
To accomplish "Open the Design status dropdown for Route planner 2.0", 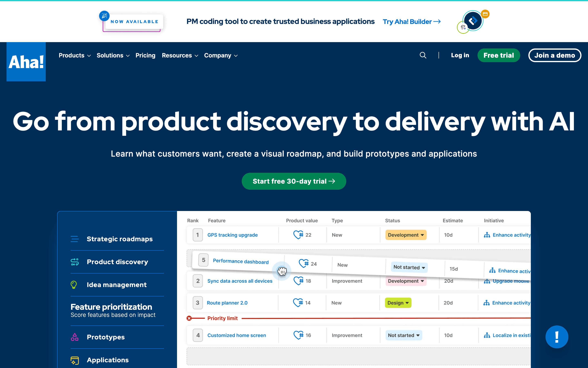I will [398, 303].
